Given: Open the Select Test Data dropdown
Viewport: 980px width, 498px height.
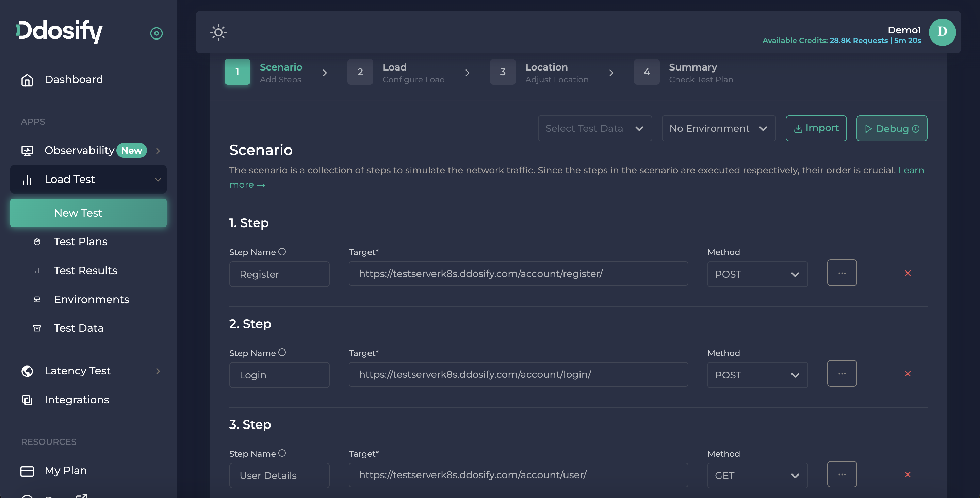Looking at the screenshot, I should (x=594, y=128).
